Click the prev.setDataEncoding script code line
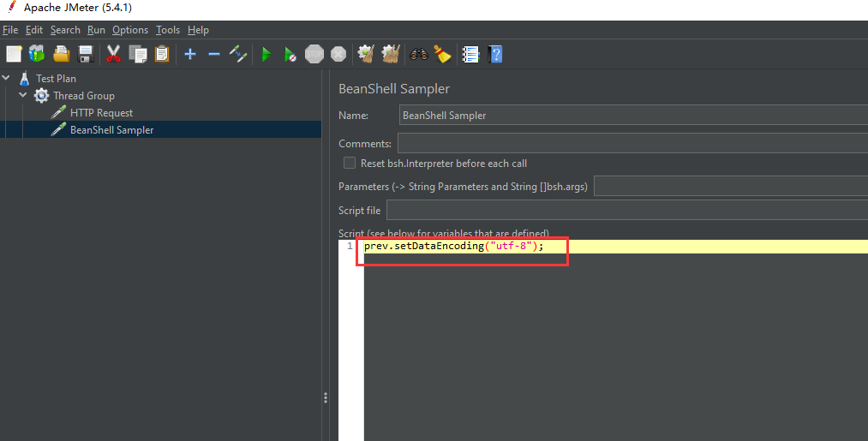 click(454, 247)
